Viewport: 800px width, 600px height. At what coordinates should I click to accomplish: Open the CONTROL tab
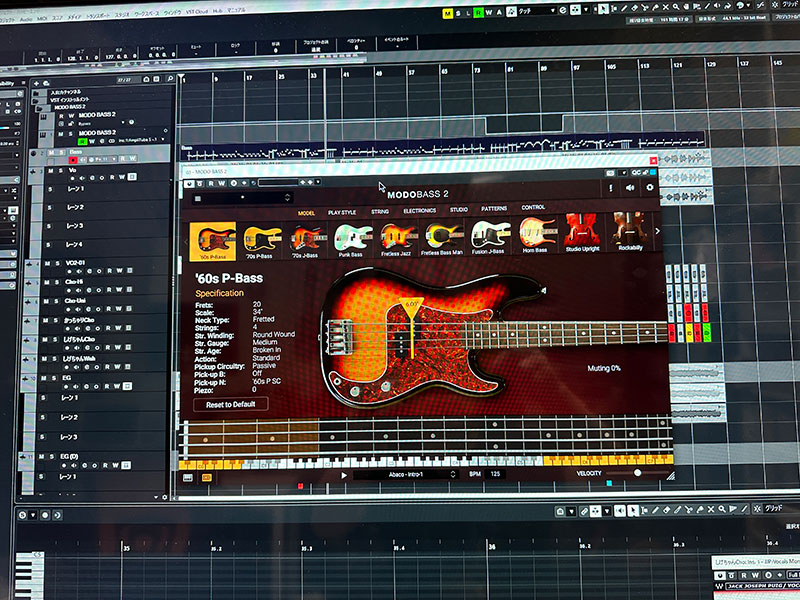point(533,208)
